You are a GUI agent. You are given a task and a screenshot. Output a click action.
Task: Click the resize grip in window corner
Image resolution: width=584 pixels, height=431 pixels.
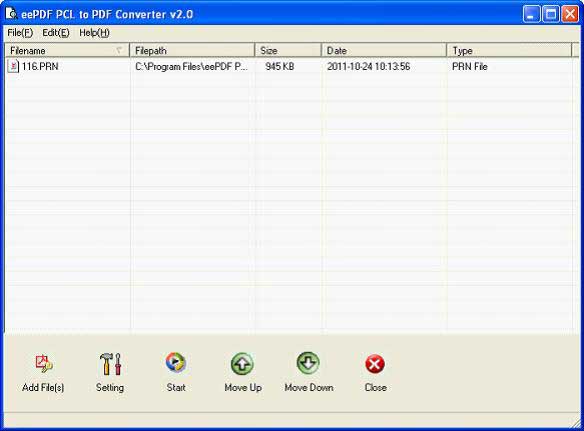[x=575, y=422]
